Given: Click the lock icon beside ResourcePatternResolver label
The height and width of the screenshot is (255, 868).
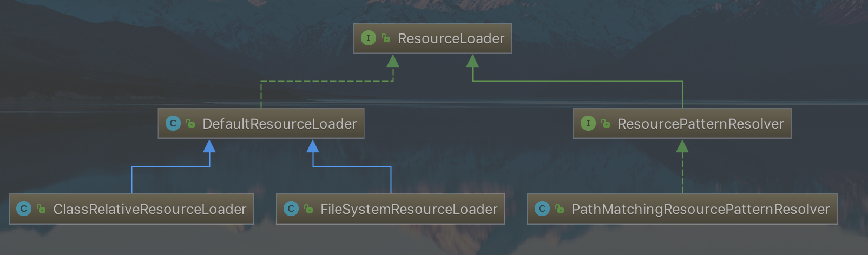Looking at the screenshot, I should point(606,124).
